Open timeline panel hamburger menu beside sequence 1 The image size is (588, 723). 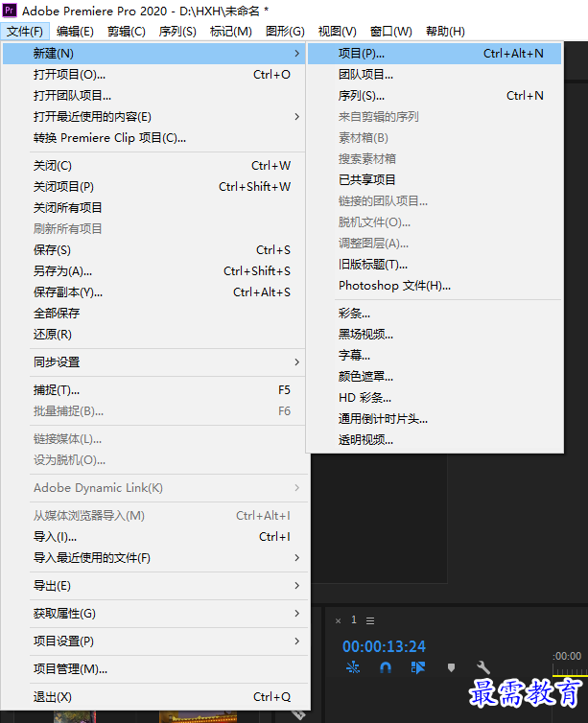(370, 620)
